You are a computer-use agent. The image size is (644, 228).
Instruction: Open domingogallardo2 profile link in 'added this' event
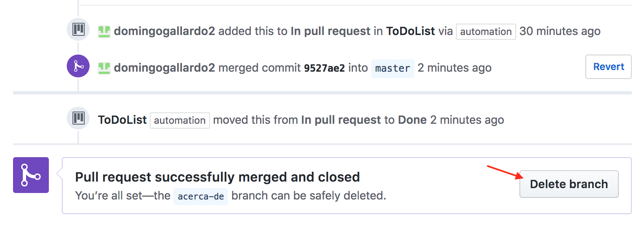[x=164, y=31]
